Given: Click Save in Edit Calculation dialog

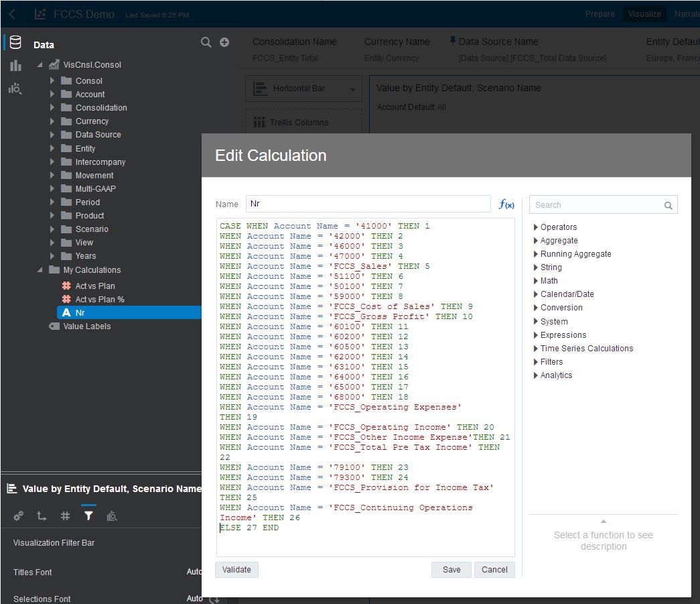Looking at the screenshot, I should (451, 570).
